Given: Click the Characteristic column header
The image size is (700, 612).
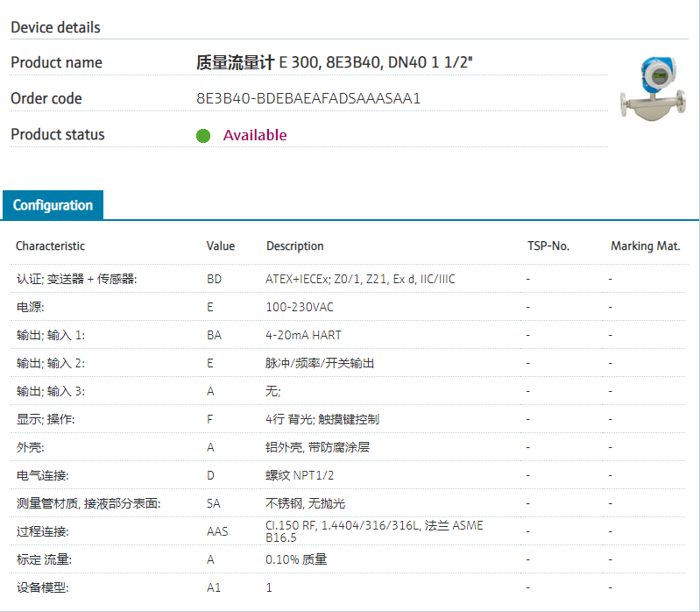Looking at the screenshot, I should click(50, 246).
